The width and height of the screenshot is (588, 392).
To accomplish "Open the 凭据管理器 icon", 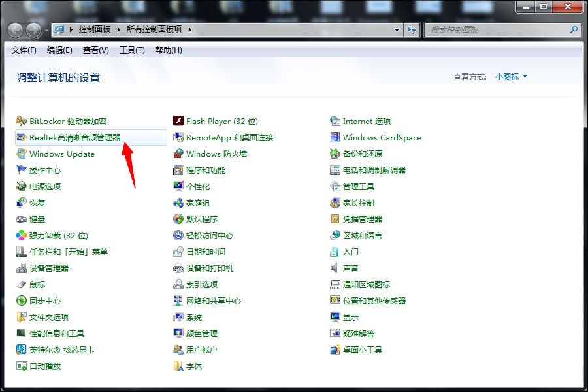I will [x=335, y=219].
